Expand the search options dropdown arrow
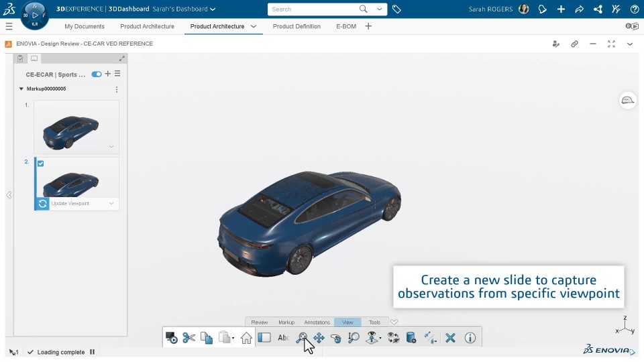 379,9
